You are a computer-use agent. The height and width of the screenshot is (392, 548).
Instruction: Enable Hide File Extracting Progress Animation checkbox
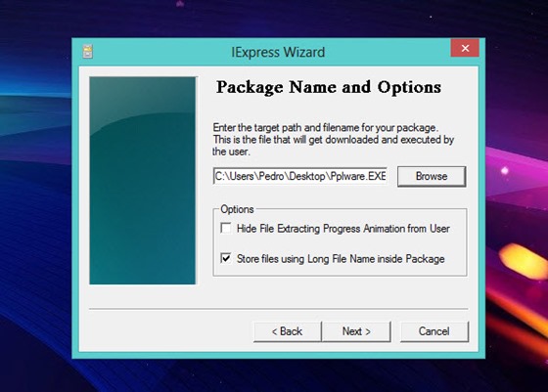point(226,228)
